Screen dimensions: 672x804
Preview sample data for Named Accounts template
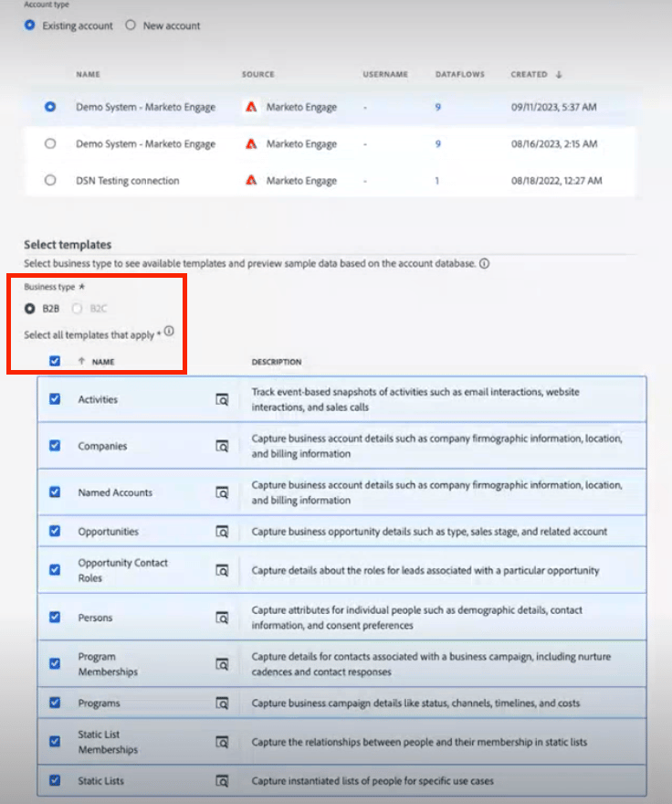(x=222, y=492)
